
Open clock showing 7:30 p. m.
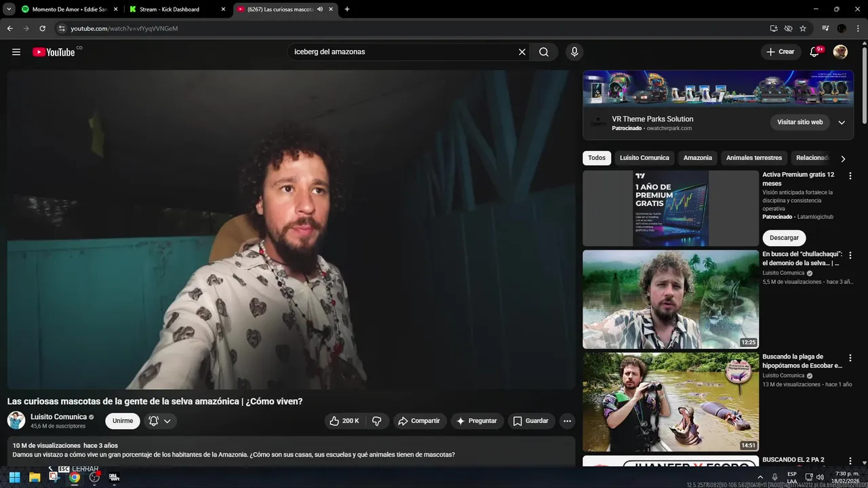point(847,477)
